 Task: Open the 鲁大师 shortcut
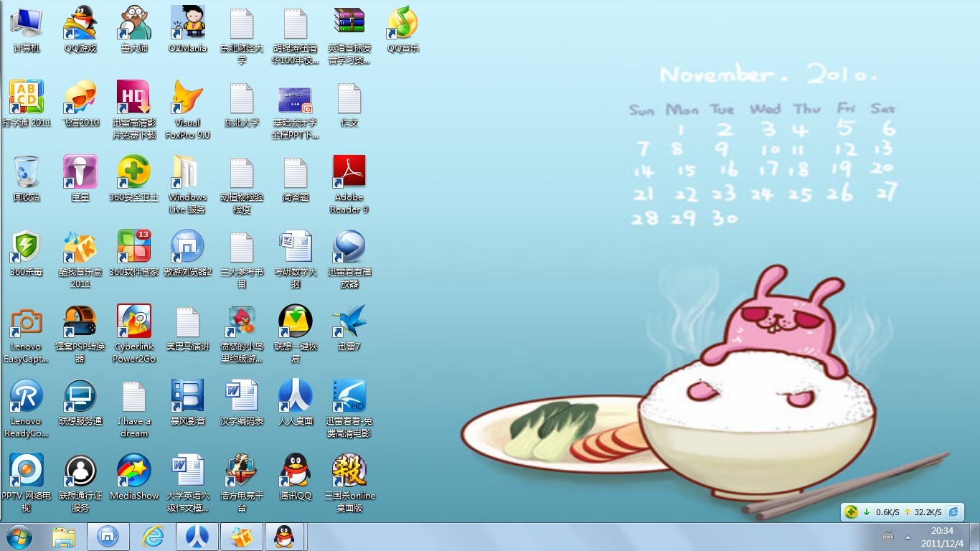[134, 29]
